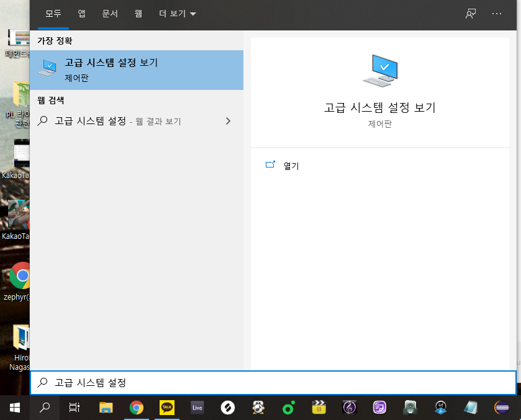Open the audio mixer dial icon on taskbar
This screenshot has height=420, width=521.
[x=441, y=408]
